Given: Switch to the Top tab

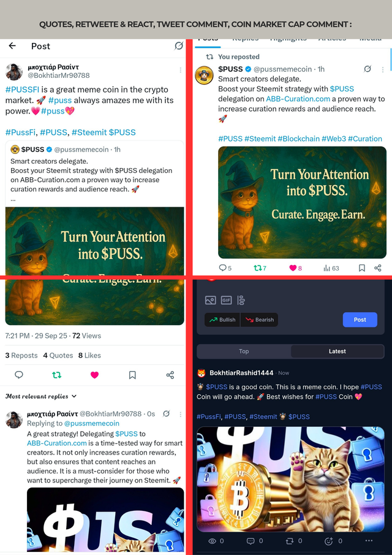Looking at the screenshot, I should coord(244,351).
